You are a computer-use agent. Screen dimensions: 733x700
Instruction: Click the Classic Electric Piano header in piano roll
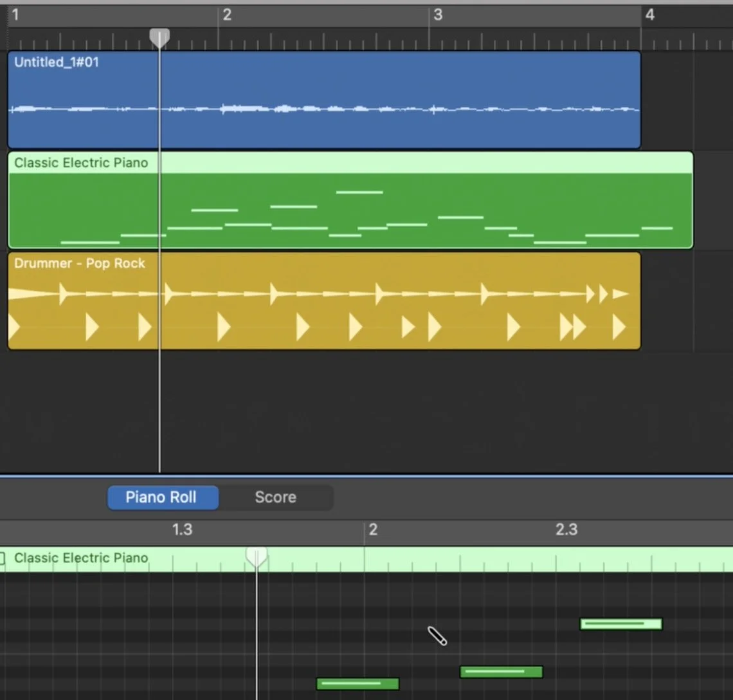tap(81, 558)
